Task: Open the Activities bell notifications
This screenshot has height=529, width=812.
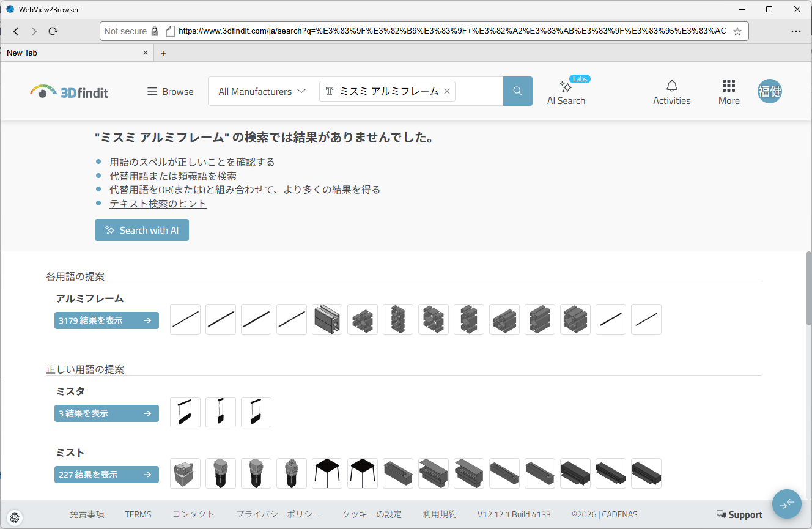Action: (x=671, y=92)
